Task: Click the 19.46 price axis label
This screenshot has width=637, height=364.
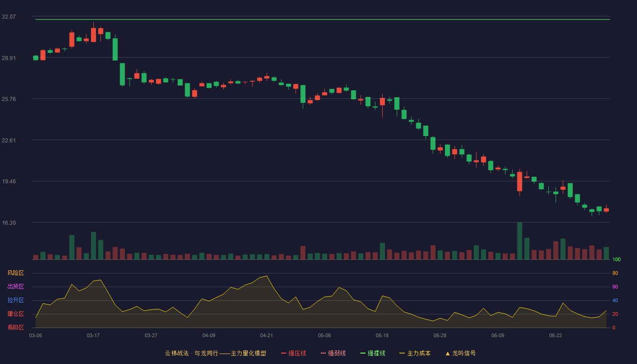Action: [x=9, y=181]
